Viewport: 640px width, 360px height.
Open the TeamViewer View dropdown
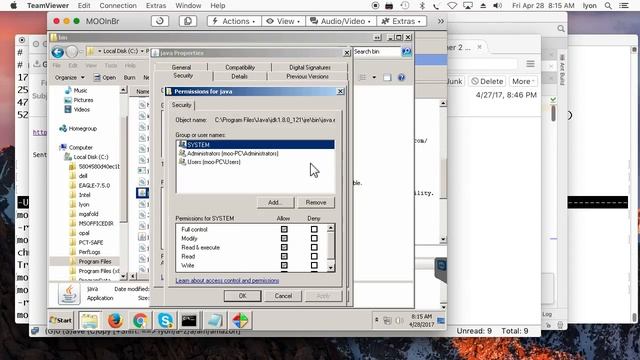tap(283, 21)
